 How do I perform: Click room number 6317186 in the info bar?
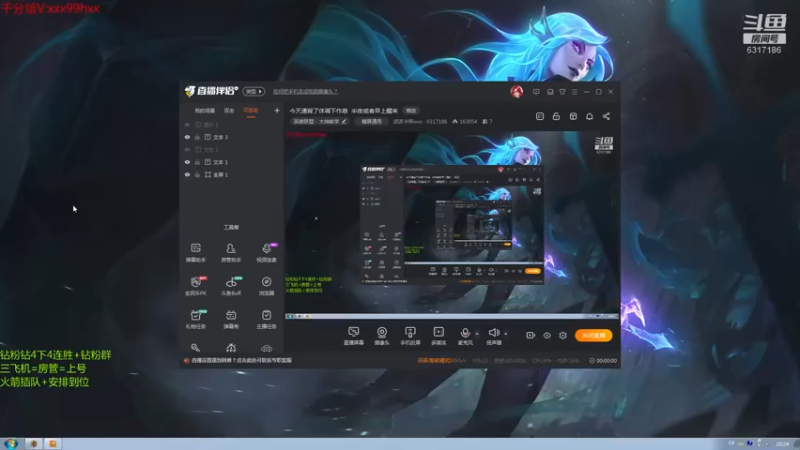(x=437, y=121)
